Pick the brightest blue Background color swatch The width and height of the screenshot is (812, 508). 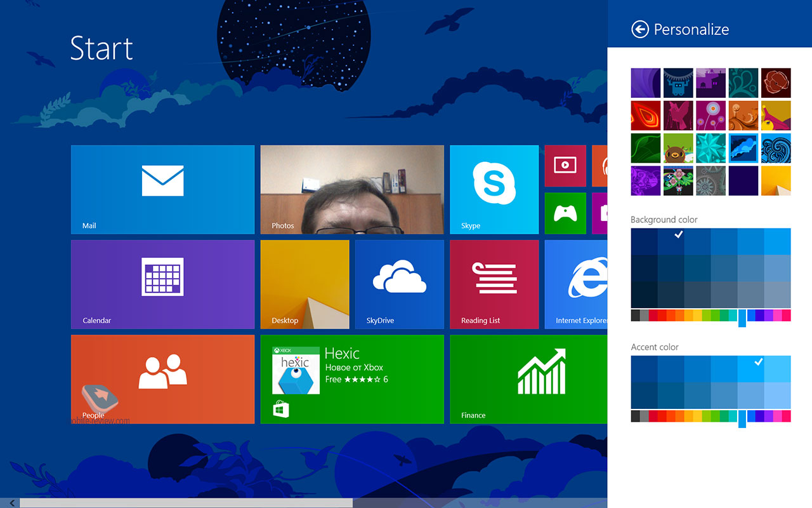pos(778,241)
